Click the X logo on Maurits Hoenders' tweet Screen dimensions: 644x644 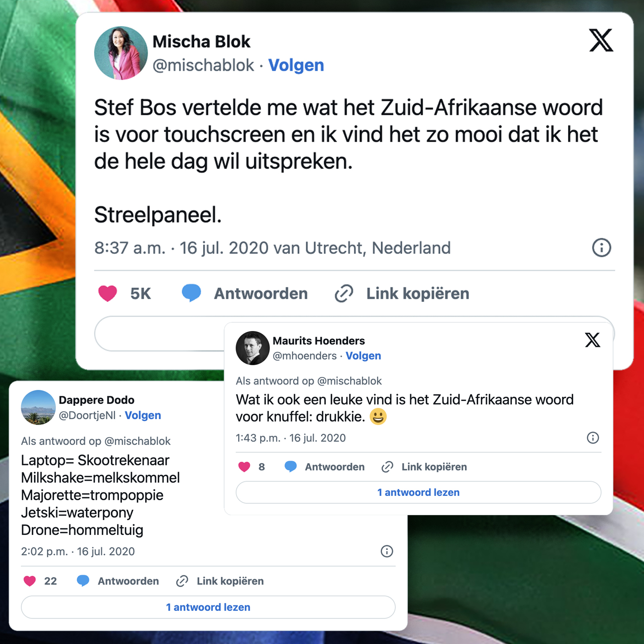pyautogui.click(x=592, y=340)
